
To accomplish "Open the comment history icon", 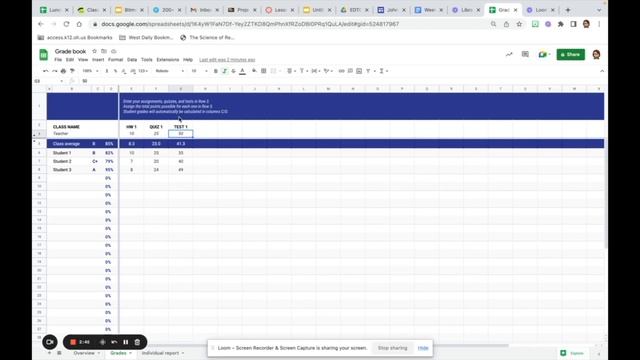I will (525, 54).
